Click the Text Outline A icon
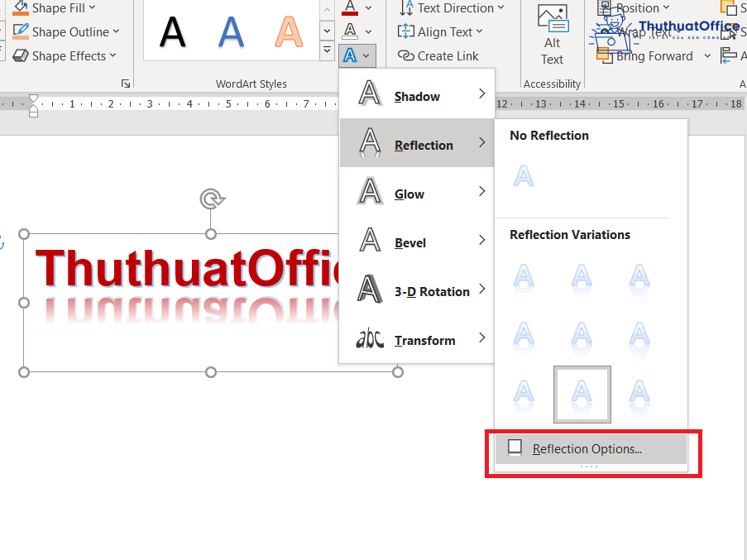The width and height of the screenshot is (747, 560). point(350,31)
